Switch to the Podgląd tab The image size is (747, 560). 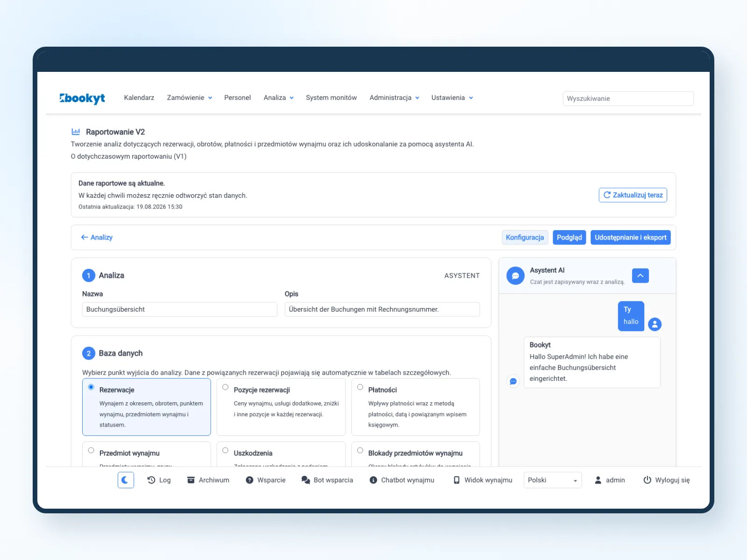(569, 238)
